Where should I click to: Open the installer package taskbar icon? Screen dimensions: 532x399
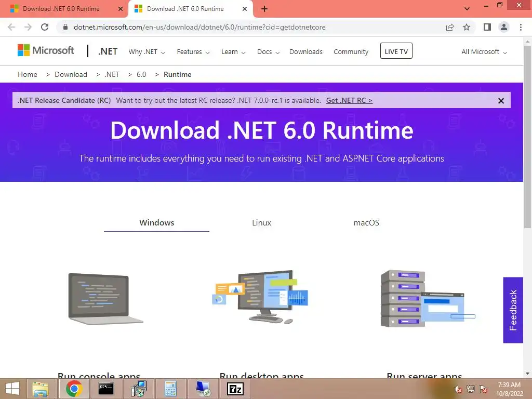pyautogui.click(x=139, y=389)
